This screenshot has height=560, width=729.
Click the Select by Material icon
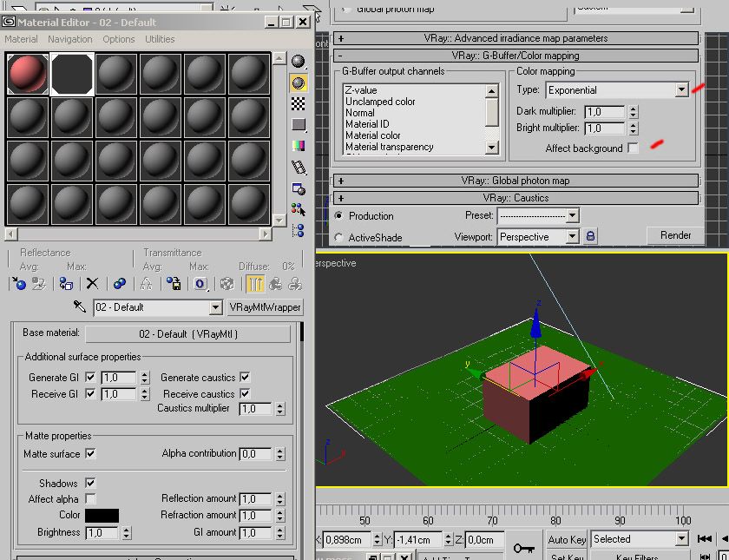tap(298, 209)
